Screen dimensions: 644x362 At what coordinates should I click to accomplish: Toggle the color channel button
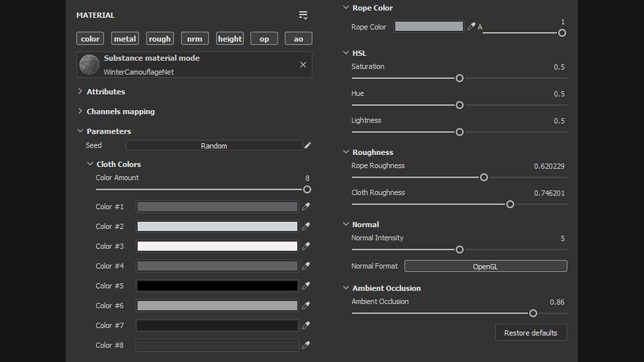click(90, 39)
